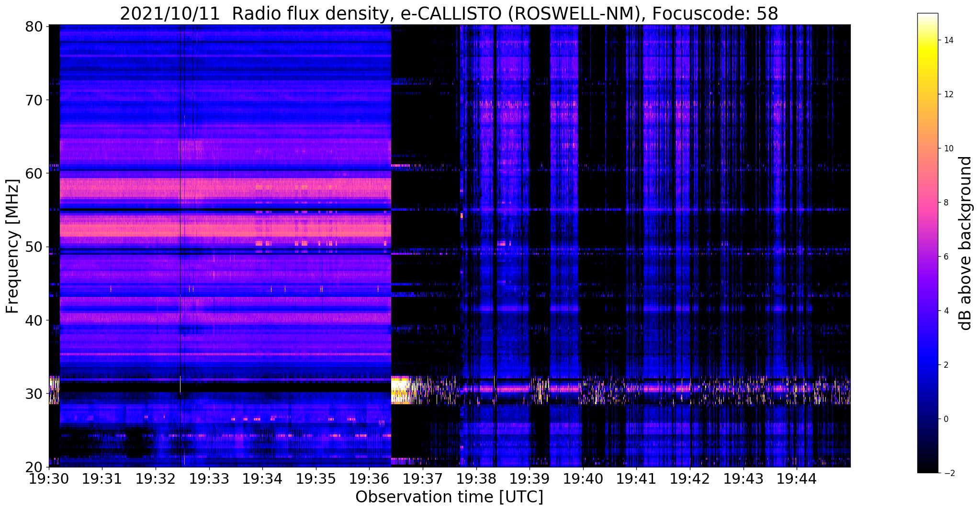Click the colorbar tick labeled 4

pyautogui.click(x=946, y=311)
